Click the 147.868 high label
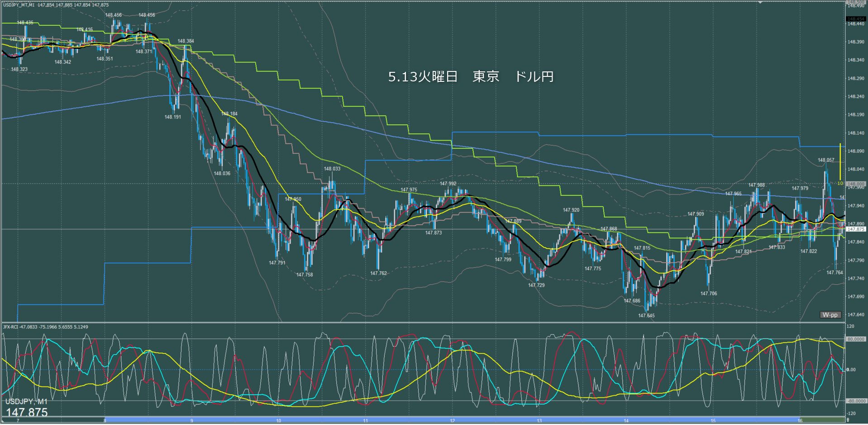The width and height of the screenshot is (868, 425). [x=609, y=229]
